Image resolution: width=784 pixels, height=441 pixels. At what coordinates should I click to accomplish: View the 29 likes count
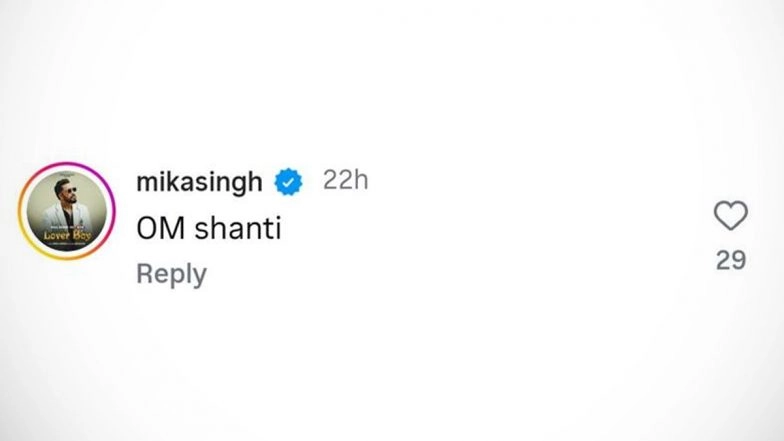pos(731,260)
